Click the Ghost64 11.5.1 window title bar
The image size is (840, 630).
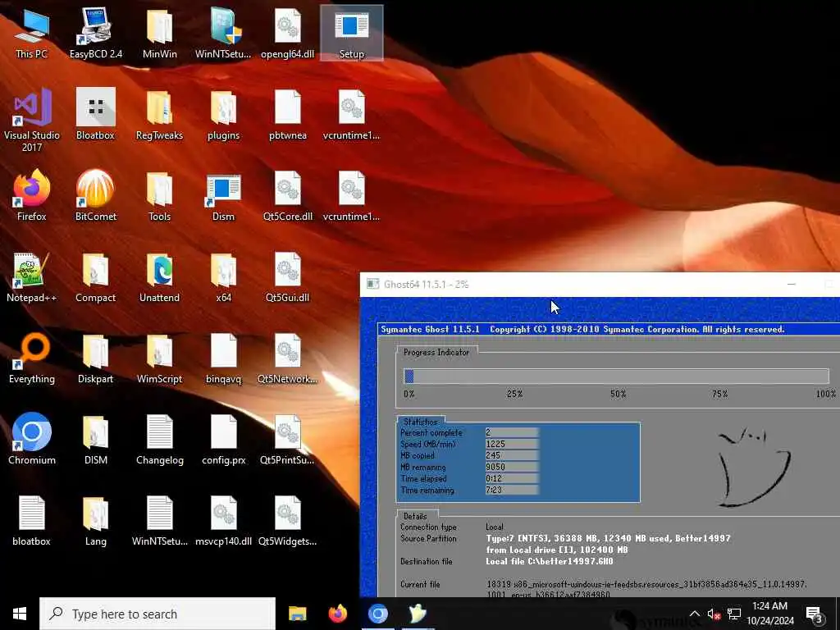(600, 285)
